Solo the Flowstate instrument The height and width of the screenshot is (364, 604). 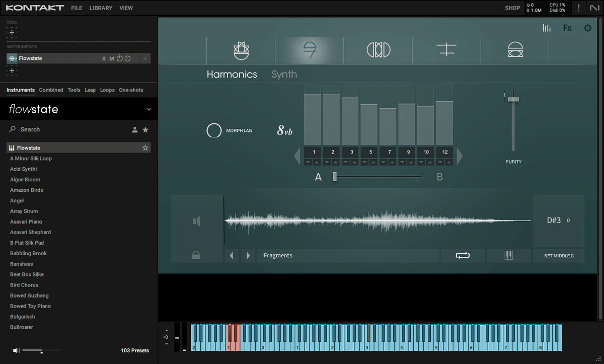(x=104, y=59)
